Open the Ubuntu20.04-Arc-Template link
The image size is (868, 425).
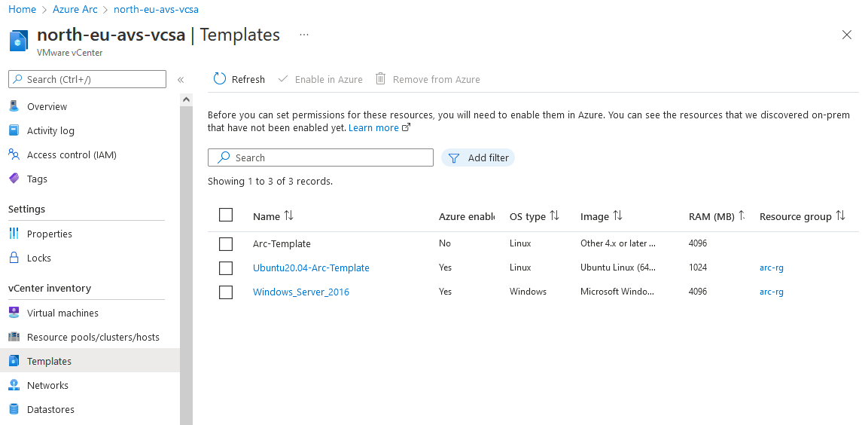click(x=311, y=268)
